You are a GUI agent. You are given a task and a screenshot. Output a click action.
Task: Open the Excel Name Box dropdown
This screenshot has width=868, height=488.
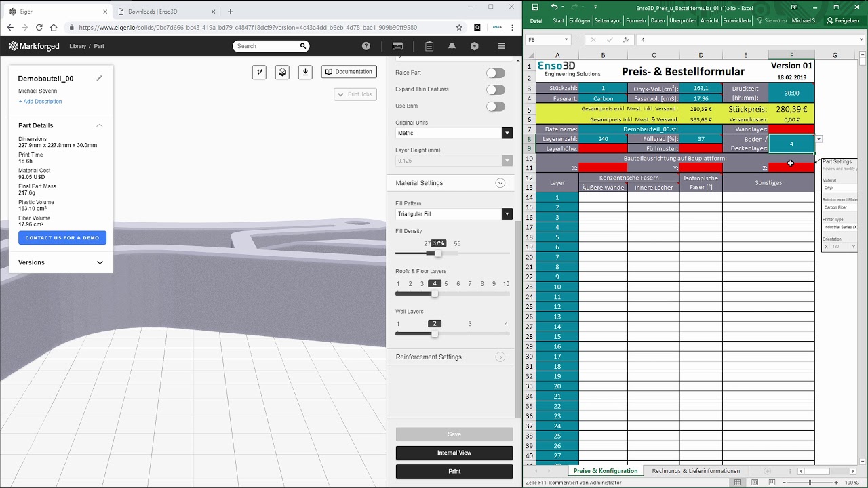click(567, 40)
